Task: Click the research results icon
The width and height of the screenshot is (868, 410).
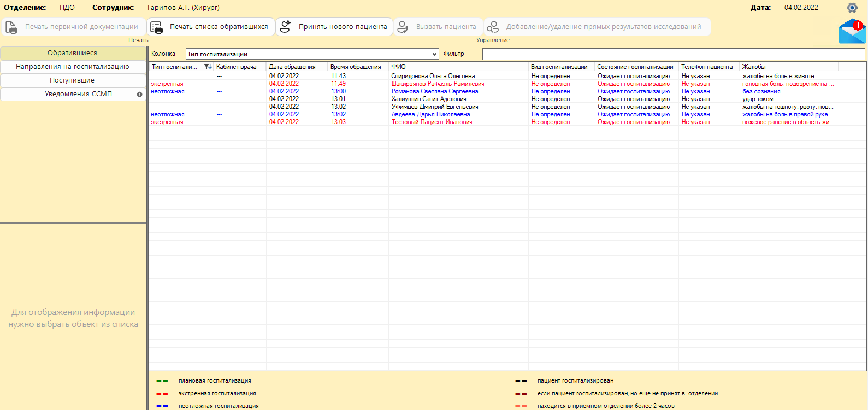Action: [493, 27]
